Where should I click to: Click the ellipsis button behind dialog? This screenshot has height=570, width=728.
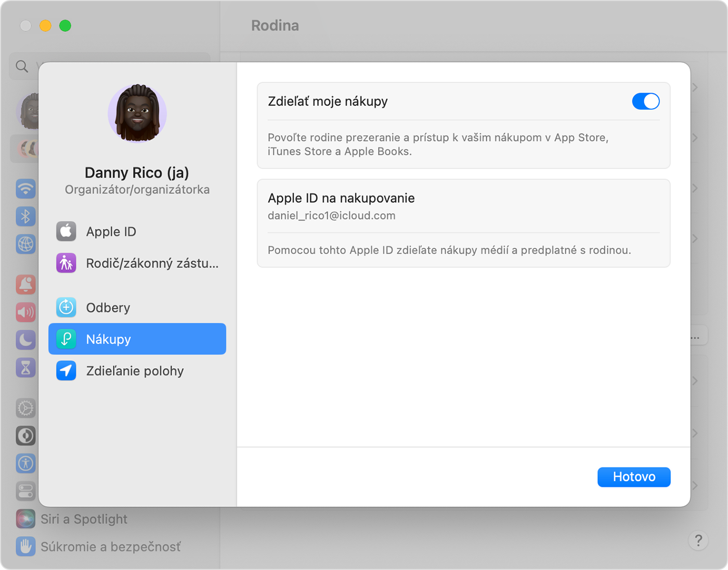click(x=697, y=337)
